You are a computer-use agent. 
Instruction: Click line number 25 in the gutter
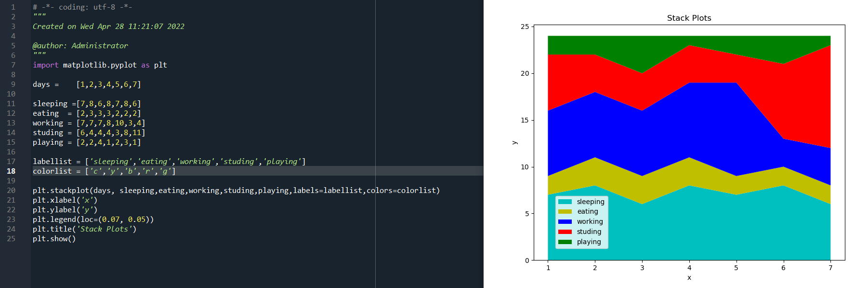(x=11, y=239)
